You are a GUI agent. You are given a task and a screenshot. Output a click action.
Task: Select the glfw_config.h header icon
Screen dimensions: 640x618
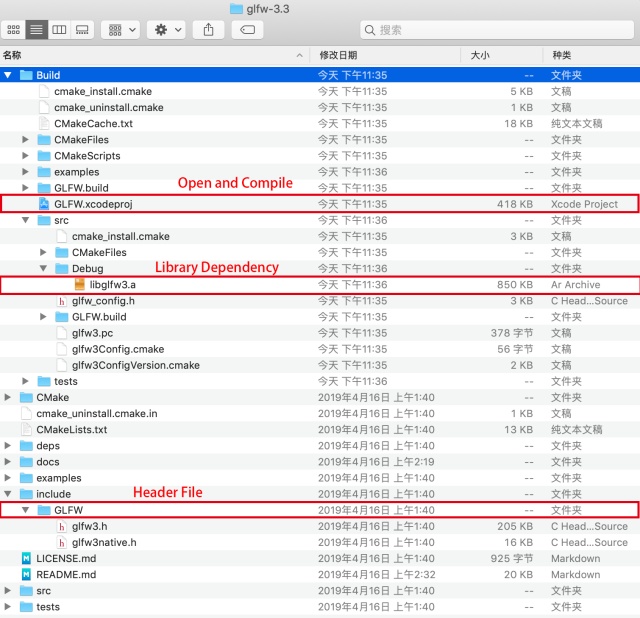(x=62, y=301)
